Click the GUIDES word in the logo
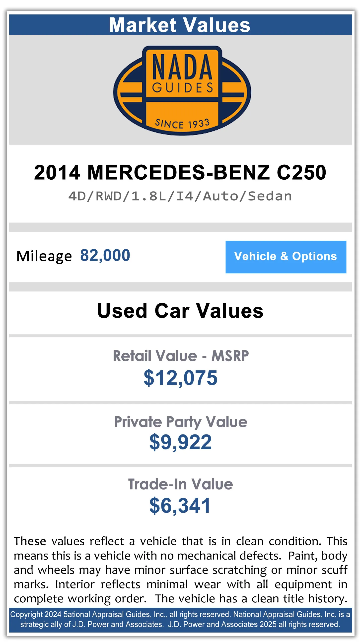 tap(183, 88)
